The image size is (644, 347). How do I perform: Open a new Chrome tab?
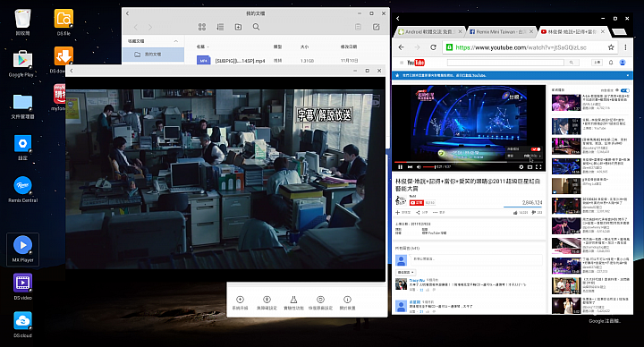click(x=619, y=31)
